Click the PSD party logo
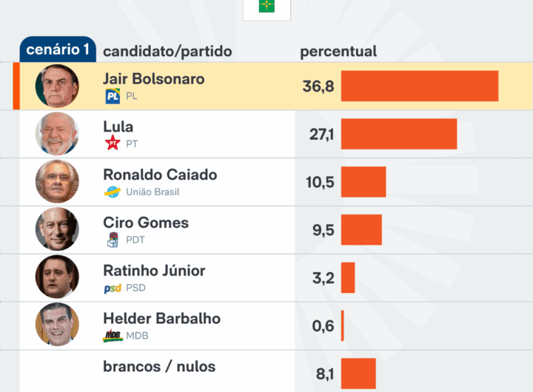Screen dimensions: 533x392 pos(113,288)
